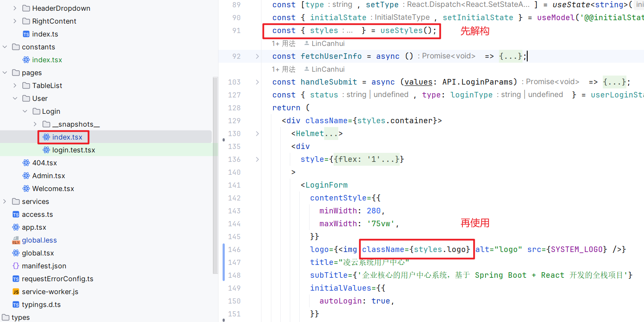Unfold the handleSubmit function at line 103
This screenshot has width=644, height=322.
tap(257, 82)
